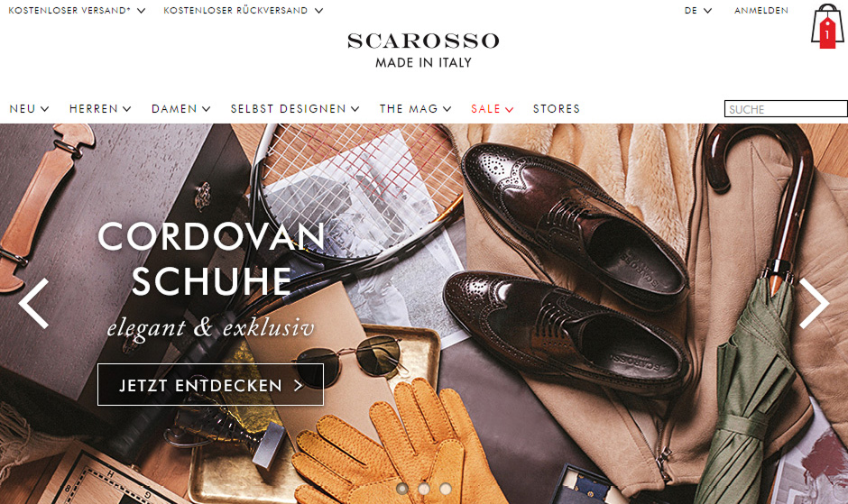Open the shopping bag cart icon
This screenshot has width=848, height=504.
827,26
